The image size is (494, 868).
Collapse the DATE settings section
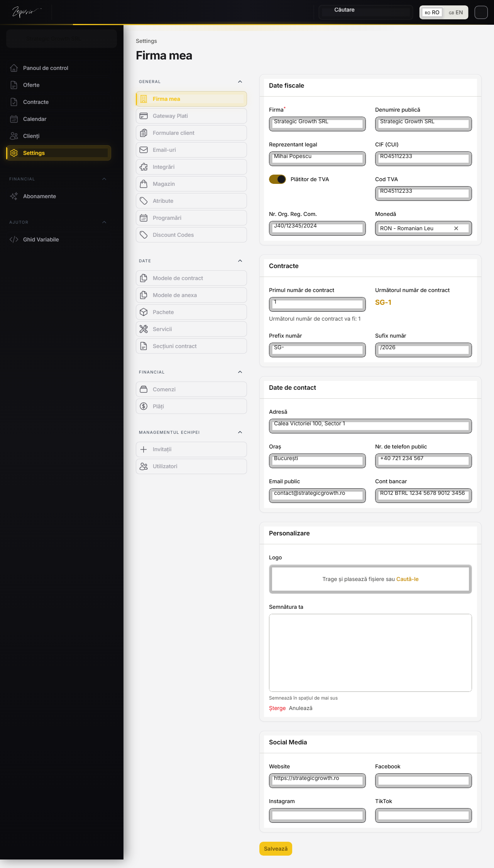pyautogui.click(x=240, y=261)
